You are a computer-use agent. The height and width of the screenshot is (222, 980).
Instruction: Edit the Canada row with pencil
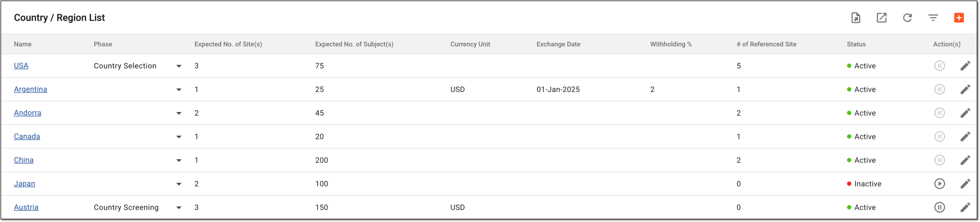click(x=965, y=136)
